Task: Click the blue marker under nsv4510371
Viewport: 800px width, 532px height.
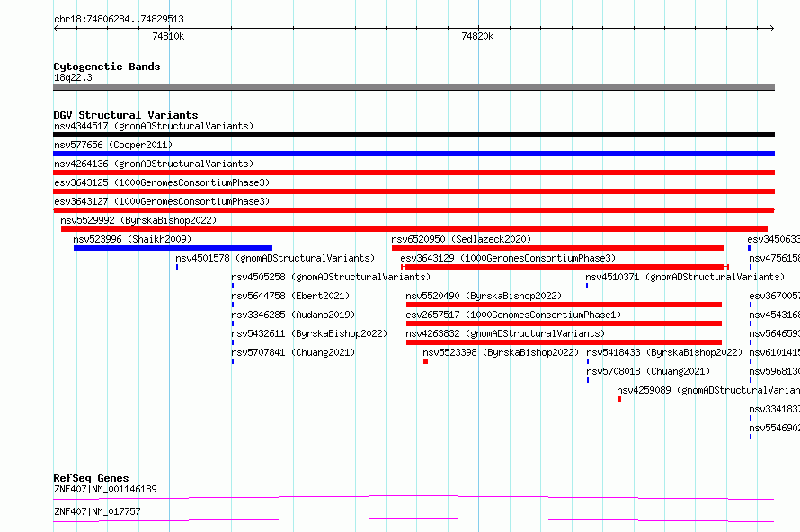Action: pyautogui.click(x=587, y=286)
